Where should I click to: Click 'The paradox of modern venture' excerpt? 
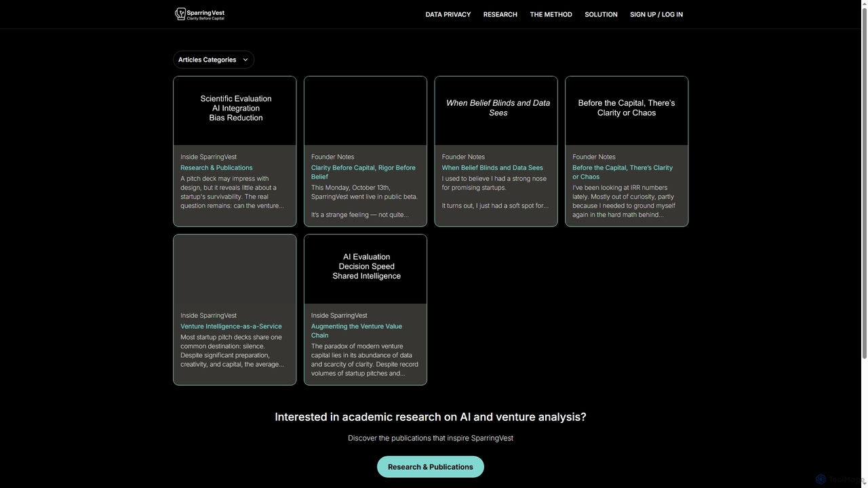tap(365, 359)
